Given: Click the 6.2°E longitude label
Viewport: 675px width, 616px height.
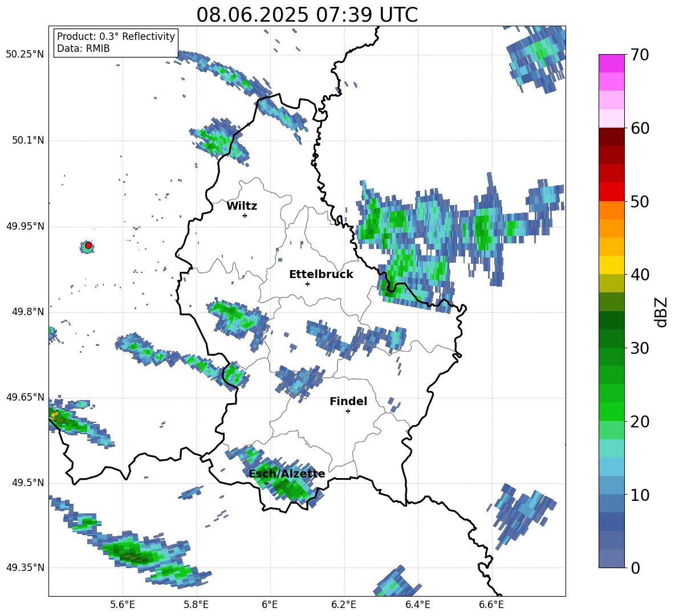Looking at the screenshot, I should click(344, 605).
